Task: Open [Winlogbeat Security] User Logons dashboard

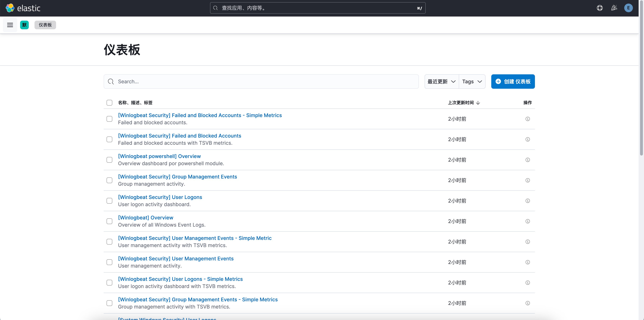Action: point(160,197)
